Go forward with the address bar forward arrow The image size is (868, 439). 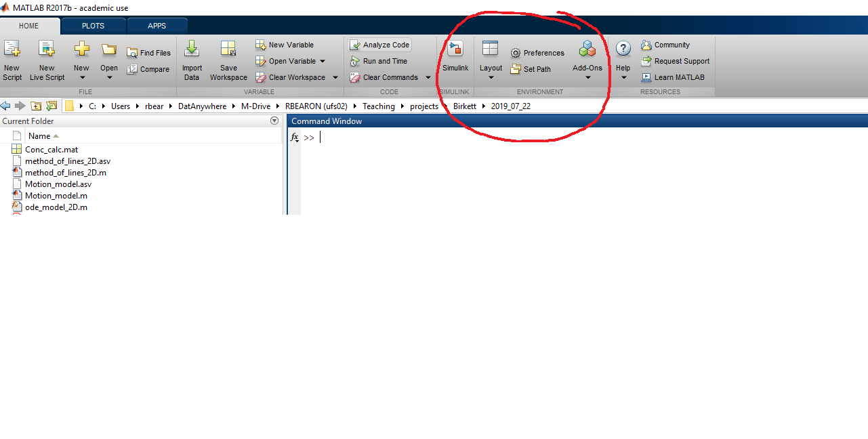[x=20, y=106]
